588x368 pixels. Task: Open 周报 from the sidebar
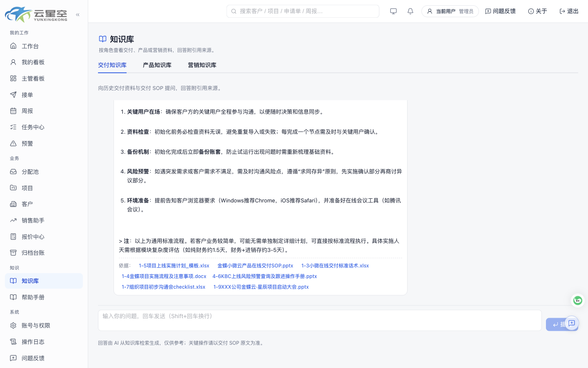point(44,111)
